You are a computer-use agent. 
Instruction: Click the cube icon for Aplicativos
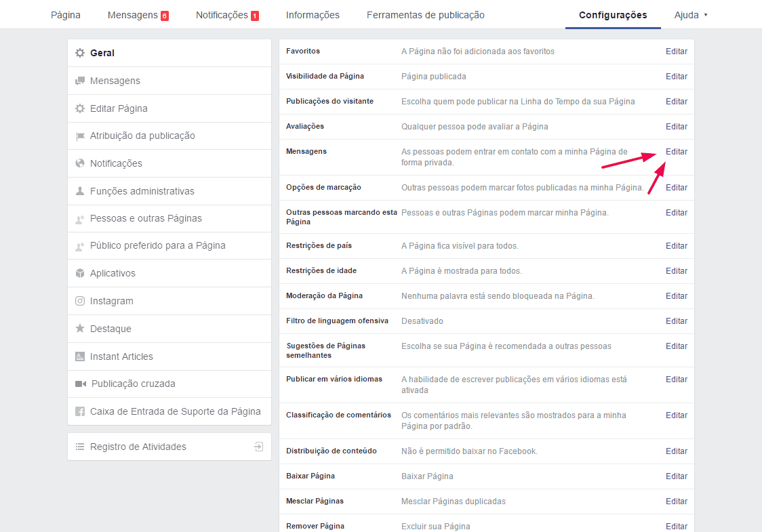80,273
